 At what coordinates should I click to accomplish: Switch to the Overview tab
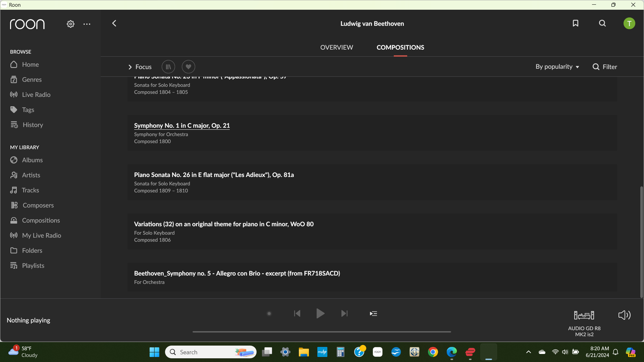(x=336, y=47)
